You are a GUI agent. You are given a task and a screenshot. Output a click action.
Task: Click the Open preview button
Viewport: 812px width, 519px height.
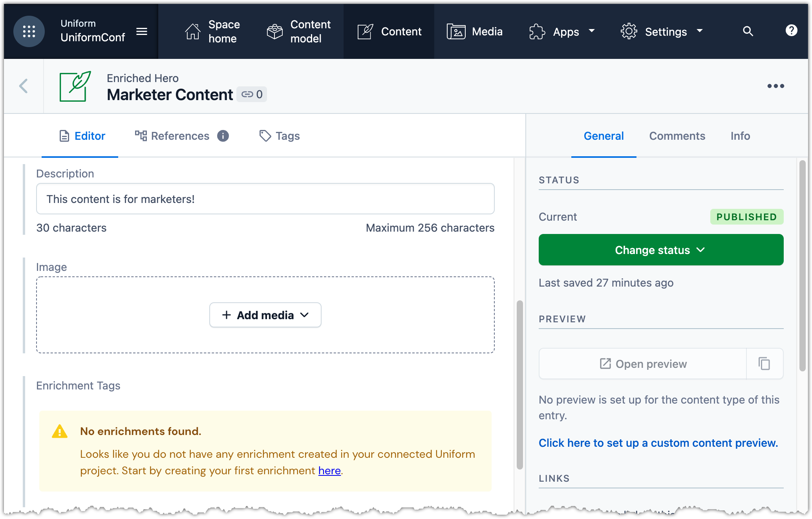pyautogui.click(x=643, y=364)
